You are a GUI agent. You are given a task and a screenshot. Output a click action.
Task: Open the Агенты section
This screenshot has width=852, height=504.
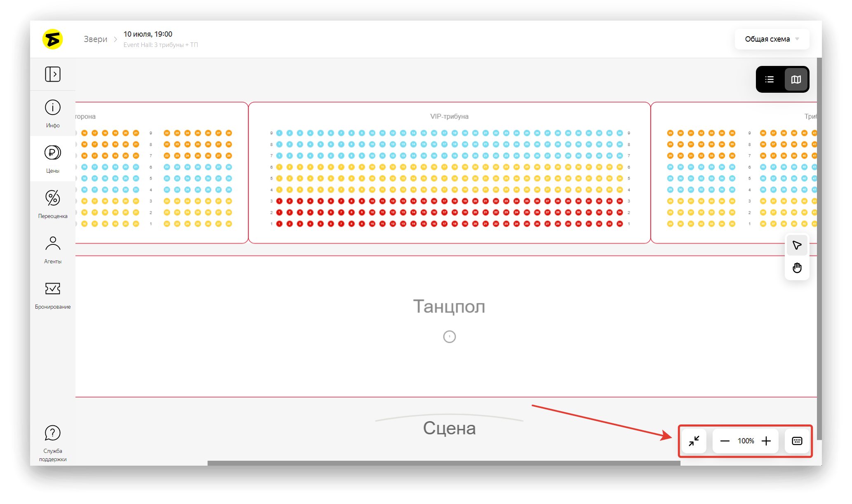coord(53,249)
